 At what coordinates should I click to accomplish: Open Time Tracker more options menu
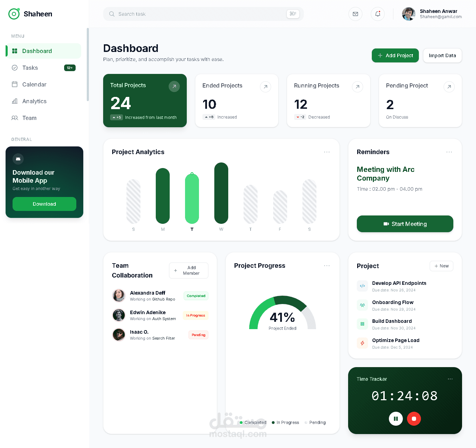450,379
